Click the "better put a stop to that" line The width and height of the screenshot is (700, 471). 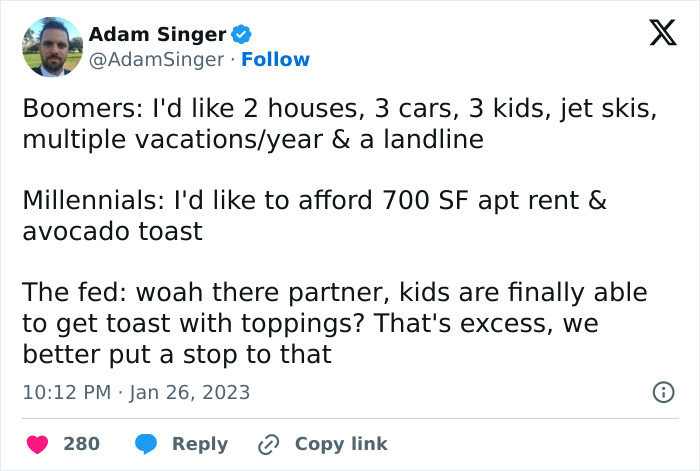(176, 354)
